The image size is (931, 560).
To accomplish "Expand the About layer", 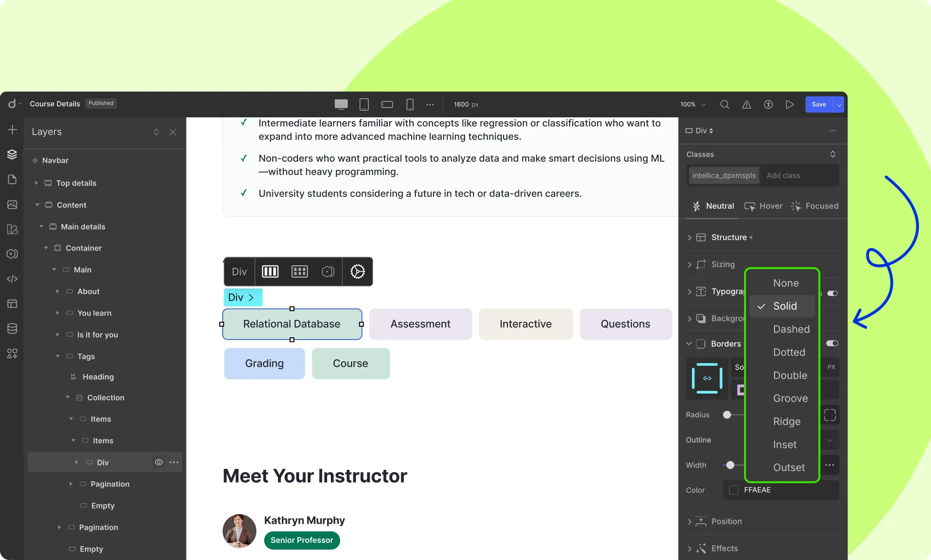I will (x=58, y=291).
